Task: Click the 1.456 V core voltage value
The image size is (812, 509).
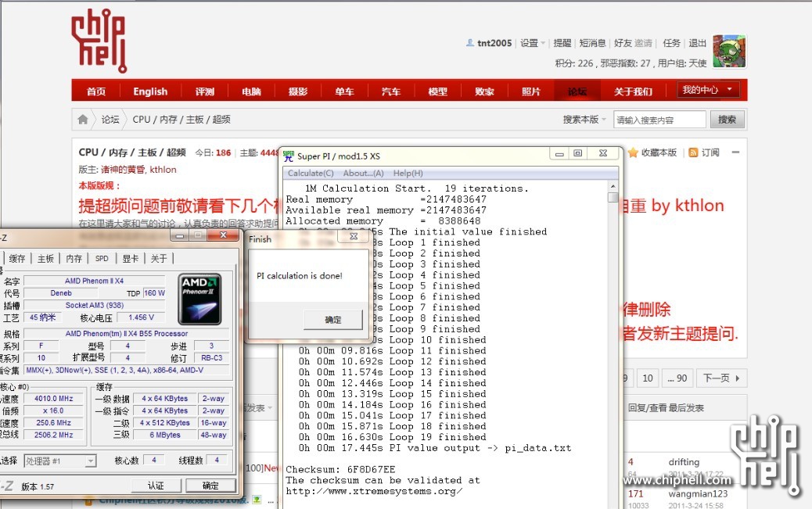Action: [x=142, y=317]
